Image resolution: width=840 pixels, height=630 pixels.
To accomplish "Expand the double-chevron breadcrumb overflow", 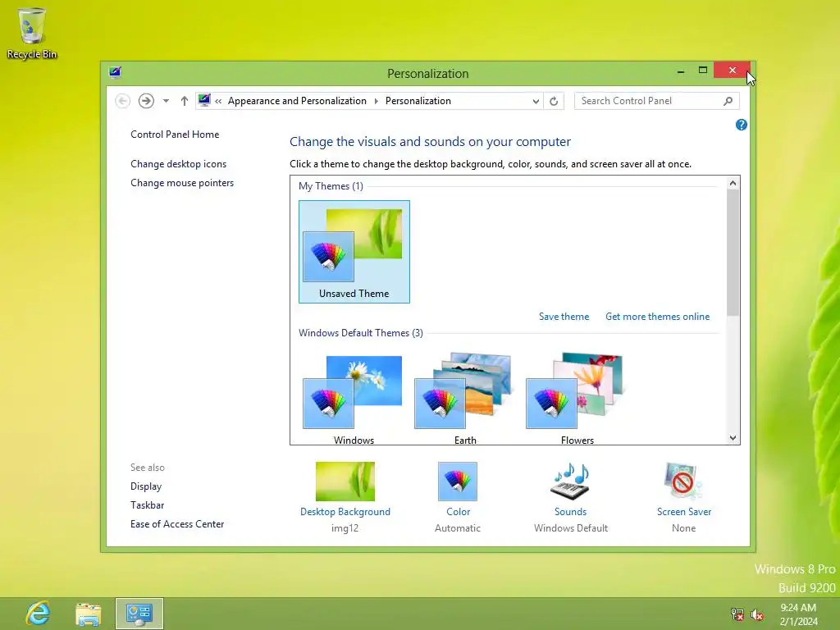I will 218,101.
